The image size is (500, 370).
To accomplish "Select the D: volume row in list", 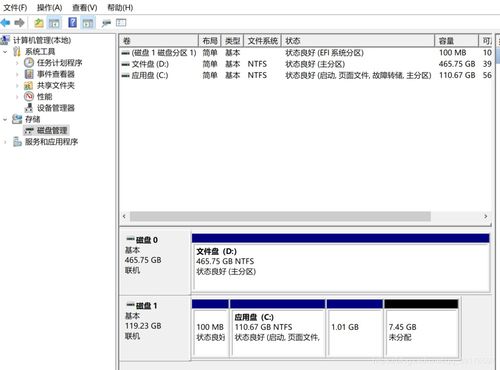I will [x=306, y=64].
